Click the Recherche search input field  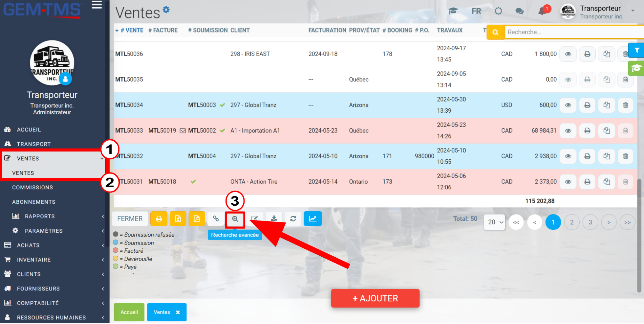[574, 32]
